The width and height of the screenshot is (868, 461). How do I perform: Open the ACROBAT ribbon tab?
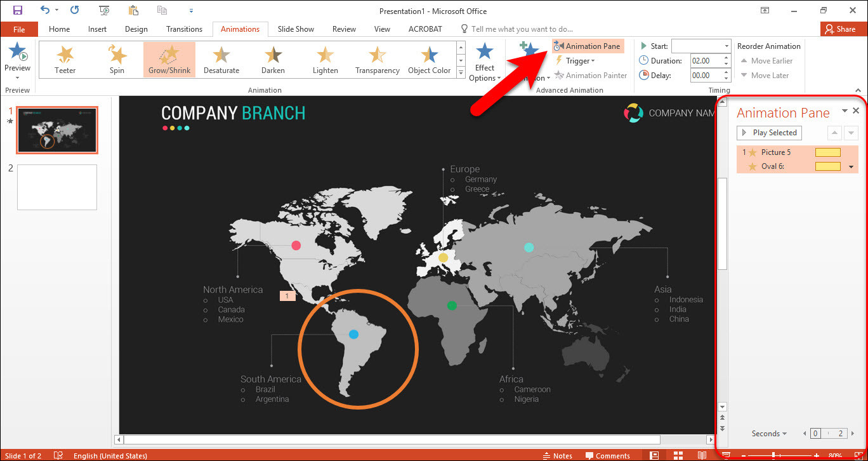[x=424, y=29]
